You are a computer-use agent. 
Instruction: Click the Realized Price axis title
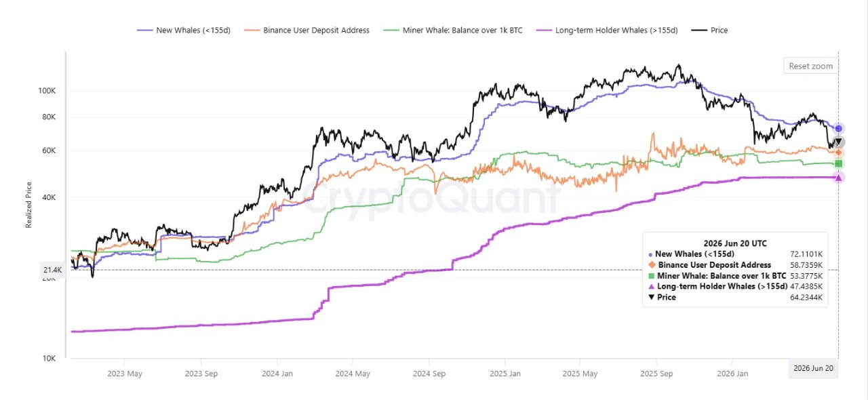(x=29, y=204)
